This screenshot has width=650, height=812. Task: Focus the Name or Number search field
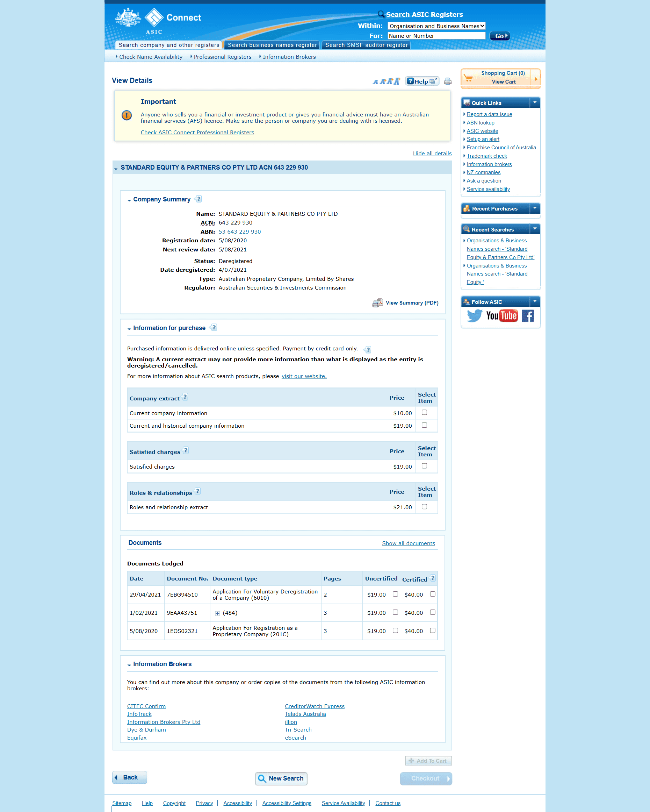click(x=436, y=36)
